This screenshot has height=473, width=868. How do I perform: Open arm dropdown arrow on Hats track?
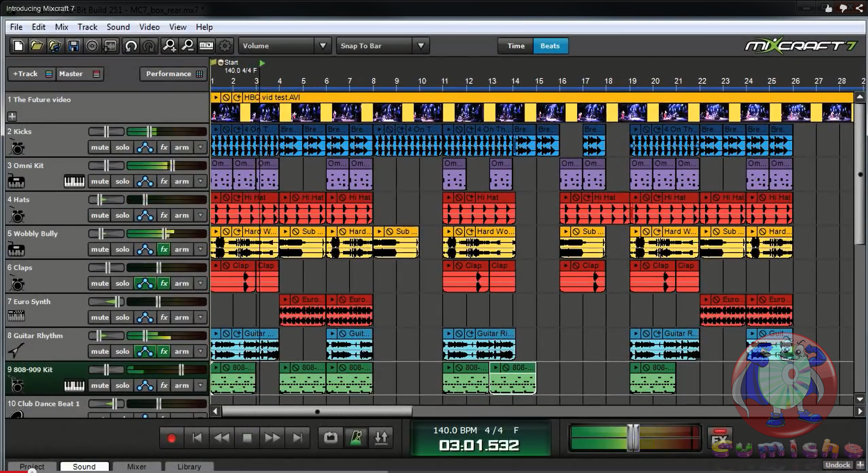click(200, 216)
